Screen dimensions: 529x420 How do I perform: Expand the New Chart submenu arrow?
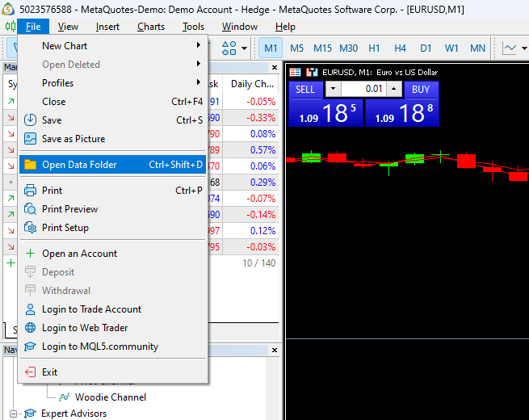click(199, 45)
